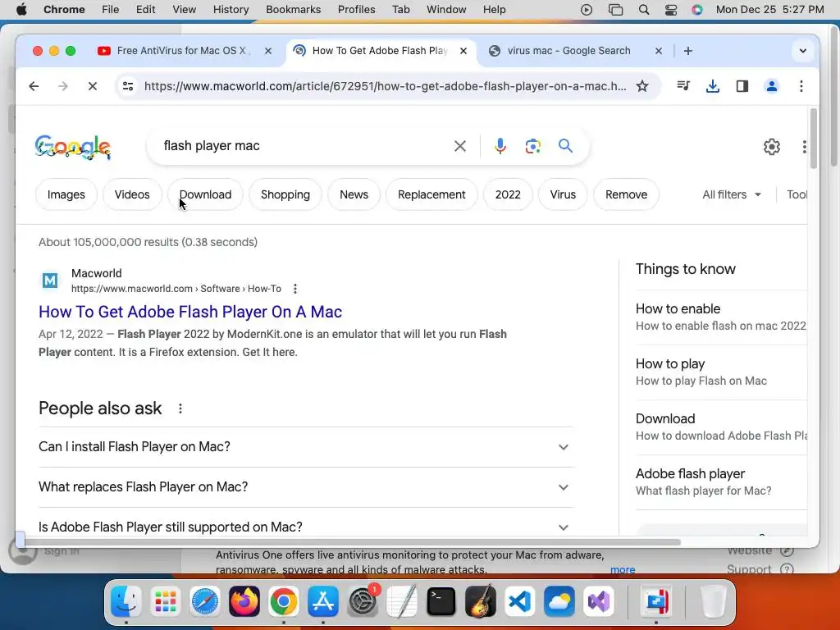Launch Visual Studio Code from the dock
The image size is (840, 630).
coord(520,601)
